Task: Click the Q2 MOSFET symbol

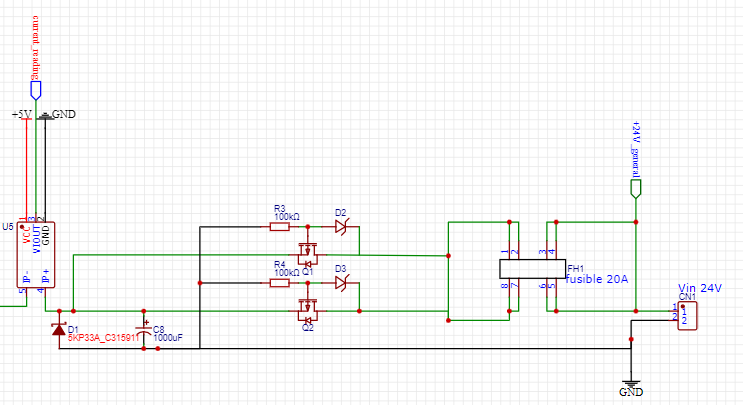Action: (x=308, y=310)
